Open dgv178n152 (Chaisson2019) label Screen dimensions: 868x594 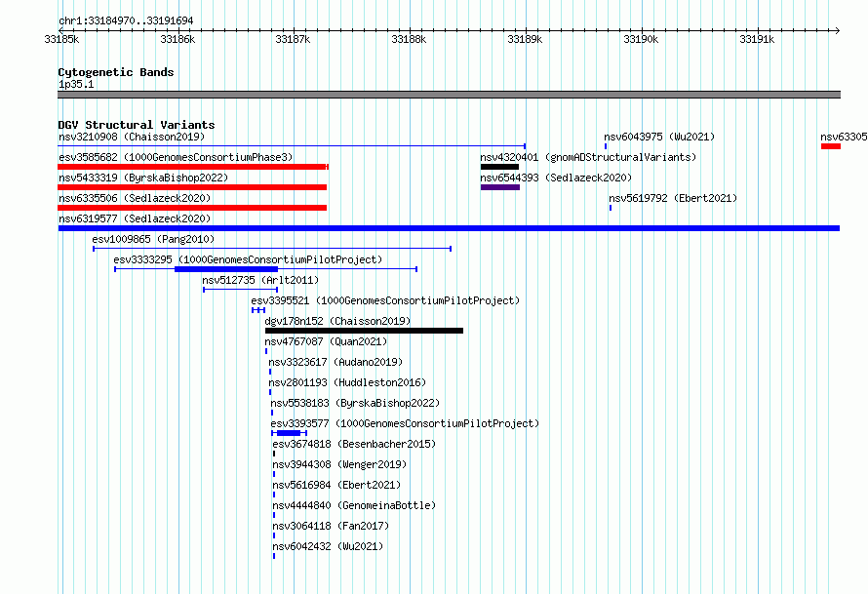tap(337, 321)
